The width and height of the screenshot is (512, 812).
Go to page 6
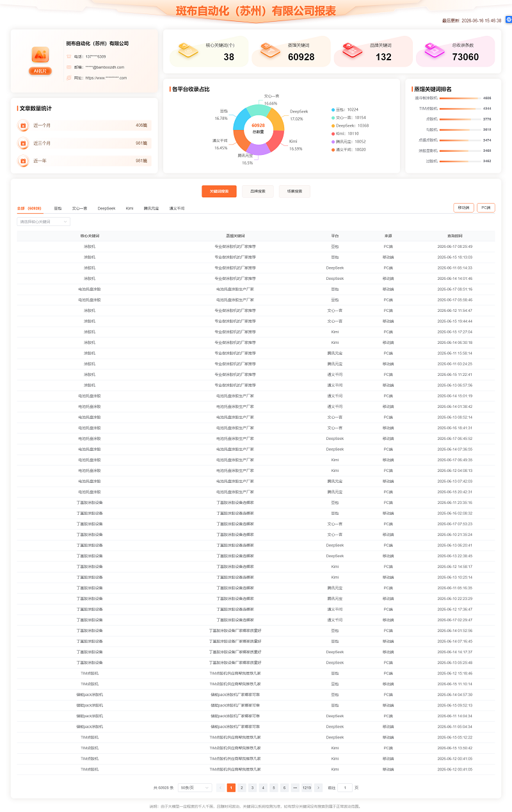pyautogui.click(x=284, y=788)
